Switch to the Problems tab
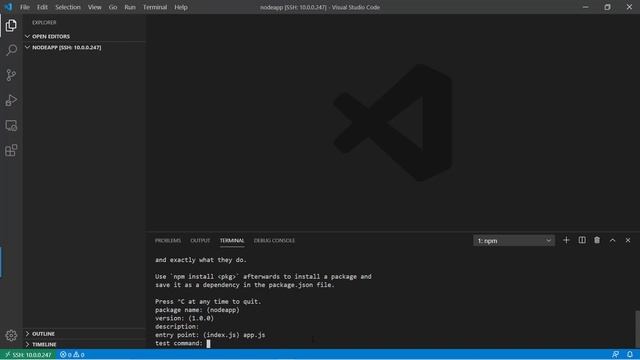The height and width of the screenshot is (360, 640). tap(168, 241)
